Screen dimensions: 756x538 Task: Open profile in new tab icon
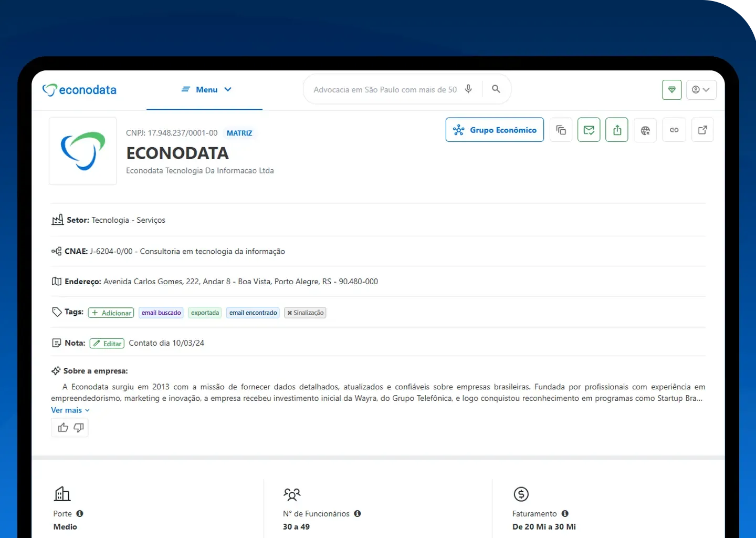coord(702,130)
